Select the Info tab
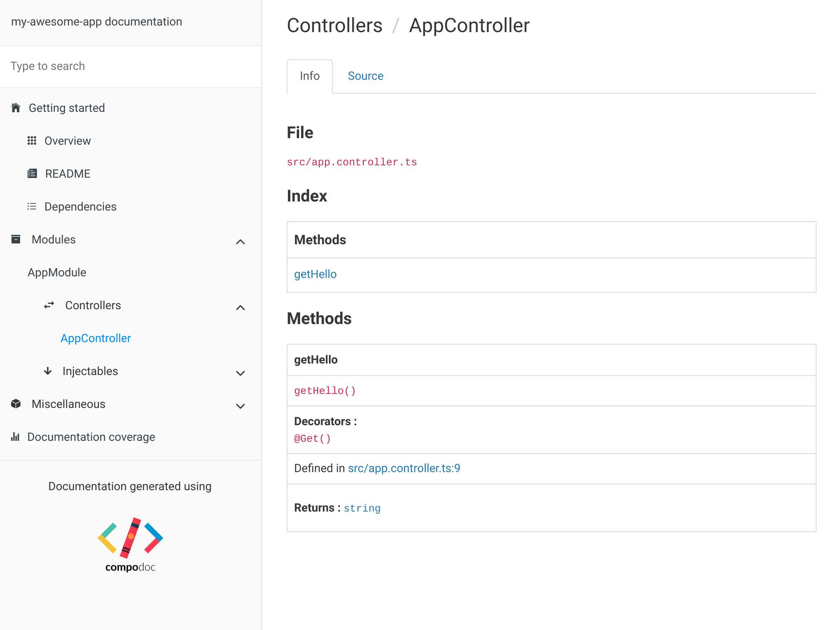The width and height of the screenshot is (840, 630). click(x=309, y=76)
